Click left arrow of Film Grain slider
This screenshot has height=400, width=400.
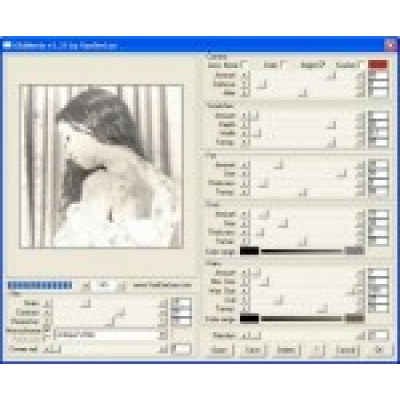click(x=48, y=303)
